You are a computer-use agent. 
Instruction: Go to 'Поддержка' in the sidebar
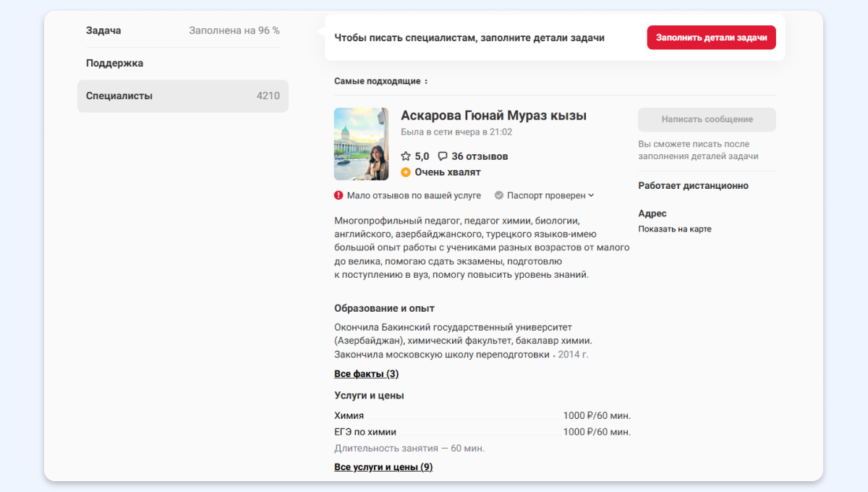[x=114, y=63]
